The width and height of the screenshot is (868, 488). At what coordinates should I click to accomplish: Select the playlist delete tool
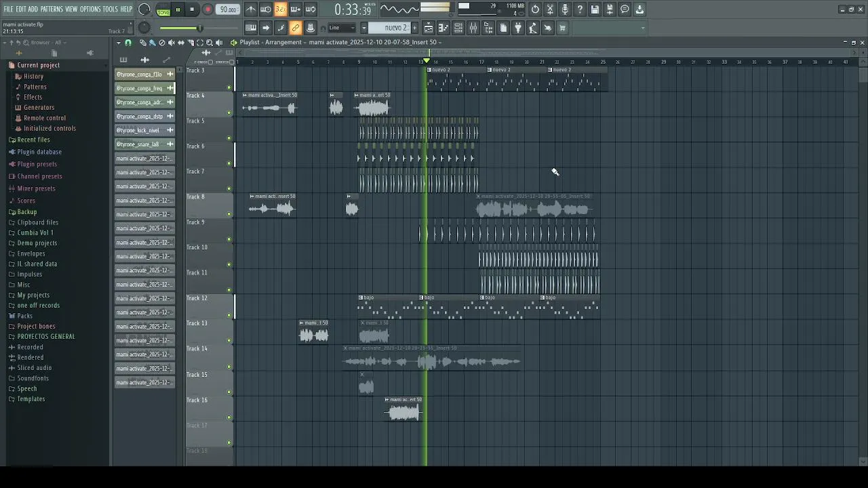pyautogui.click(x=161, y=43)
